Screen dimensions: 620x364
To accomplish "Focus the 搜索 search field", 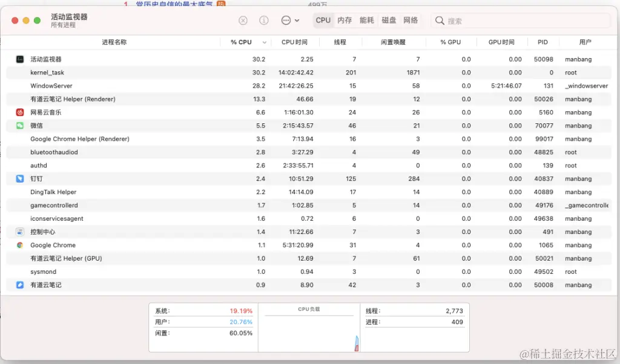I will click(x=521, y=21).
